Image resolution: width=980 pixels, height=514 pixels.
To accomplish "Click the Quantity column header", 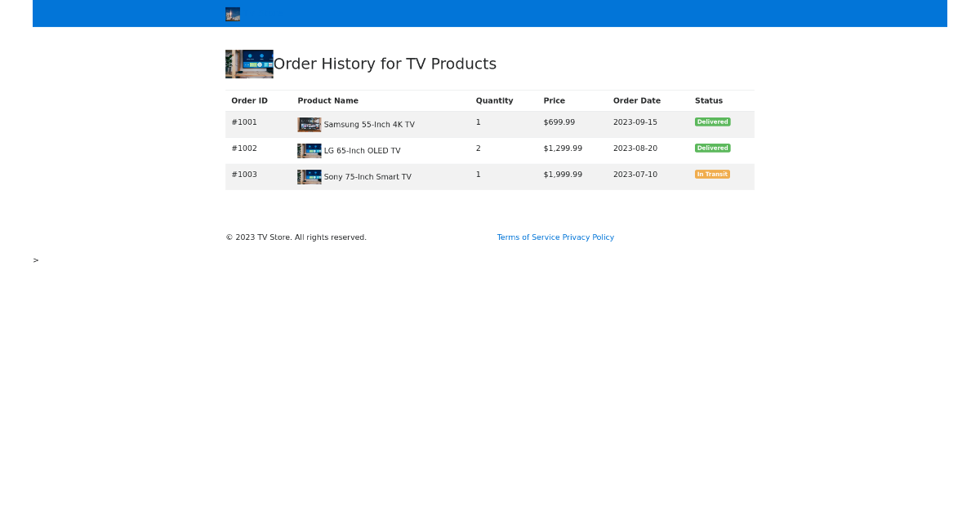I will click(x=494, y=100).
